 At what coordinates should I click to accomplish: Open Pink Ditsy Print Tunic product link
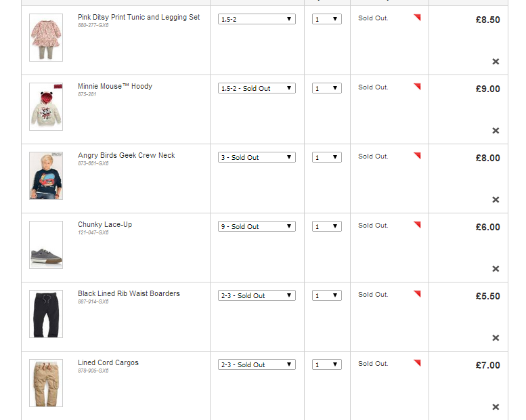[139, 17]
